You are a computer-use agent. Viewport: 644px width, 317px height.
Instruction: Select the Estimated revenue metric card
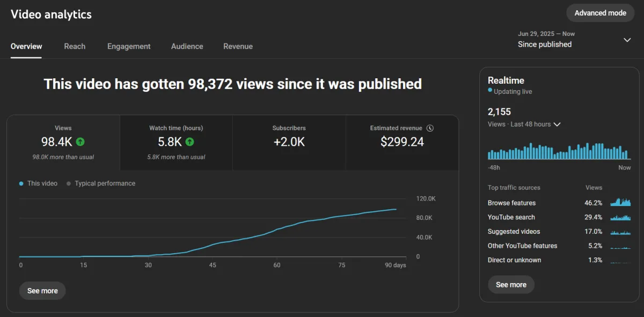pos(402,143)
